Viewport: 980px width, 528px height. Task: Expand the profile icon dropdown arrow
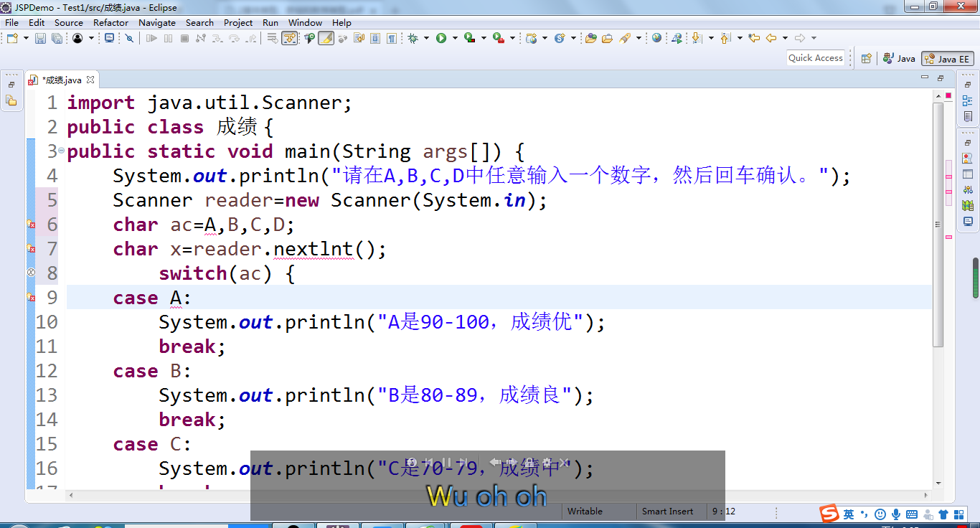coord(91,38)
